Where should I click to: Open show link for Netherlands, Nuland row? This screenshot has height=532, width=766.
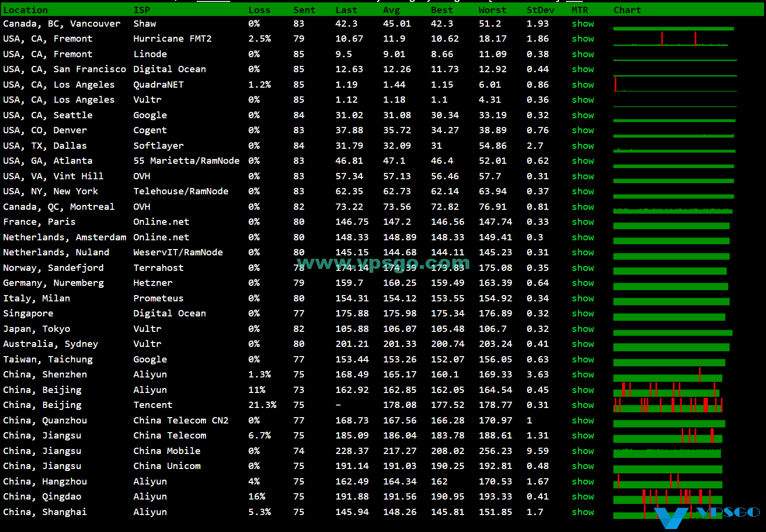pyautogui.click(x=582, y=252)
